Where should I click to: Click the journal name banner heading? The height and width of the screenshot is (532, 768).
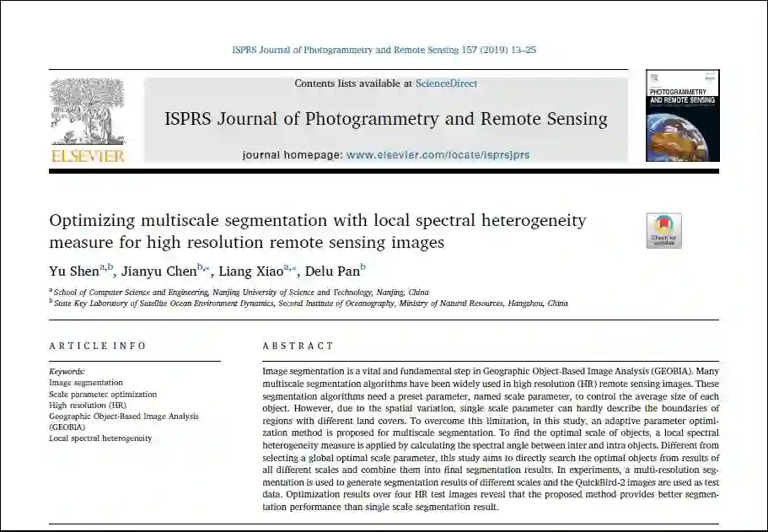pyautogui.click(x=386, y=119)
